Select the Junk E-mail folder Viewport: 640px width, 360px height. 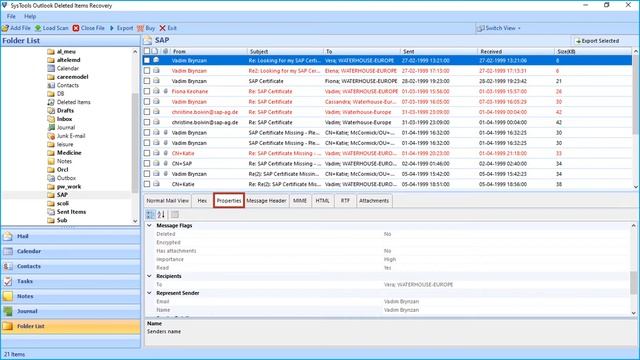[x=67, y=136]
